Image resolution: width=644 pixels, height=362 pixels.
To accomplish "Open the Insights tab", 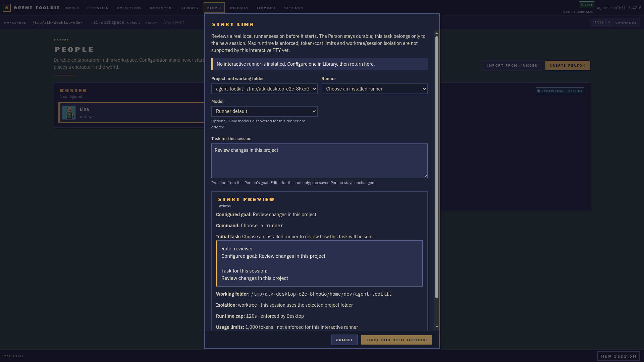I will 239,8.
